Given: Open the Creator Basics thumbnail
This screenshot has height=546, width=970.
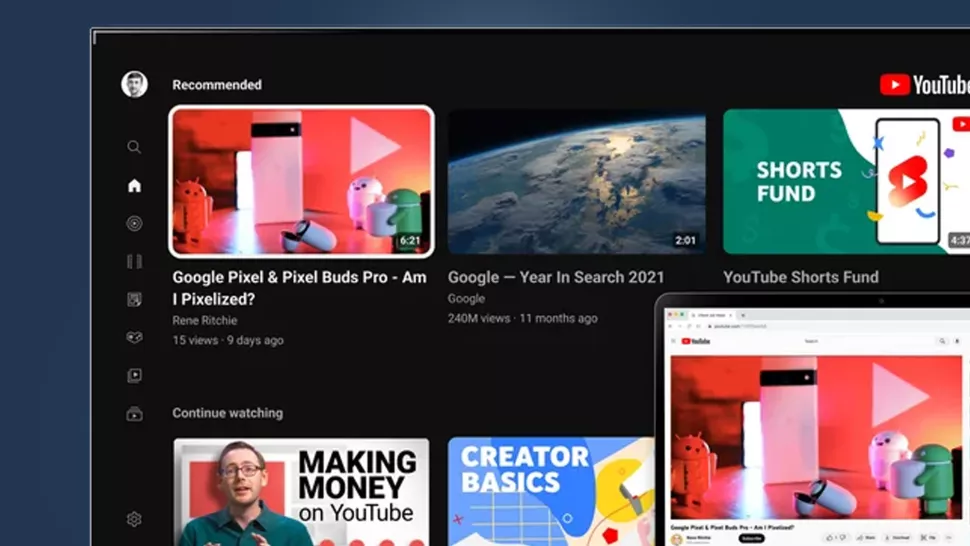Looking at the screenshot, I should tap(551, 492).
